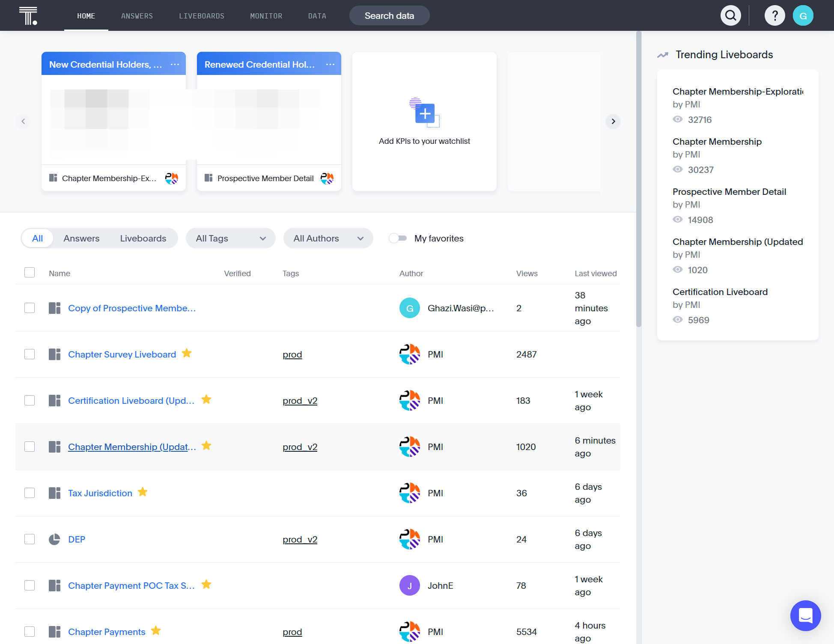Open the help question mark icon

tap(774, 16)
